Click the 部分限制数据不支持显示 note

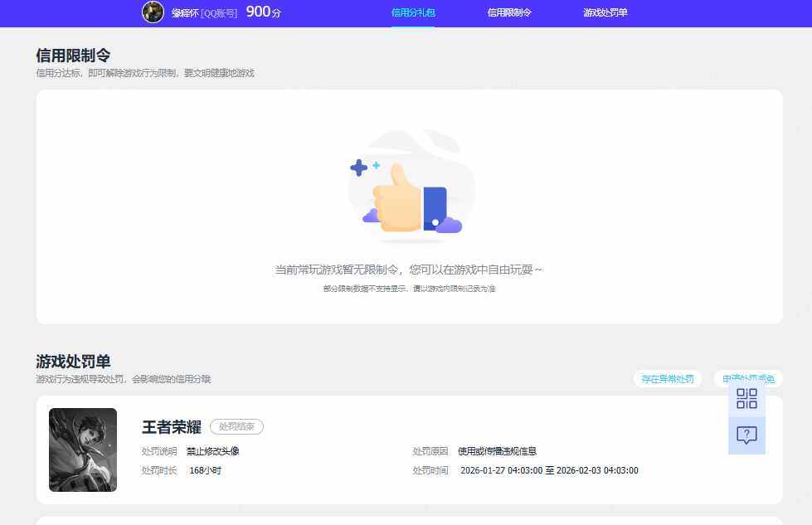[x=409, y=289]
